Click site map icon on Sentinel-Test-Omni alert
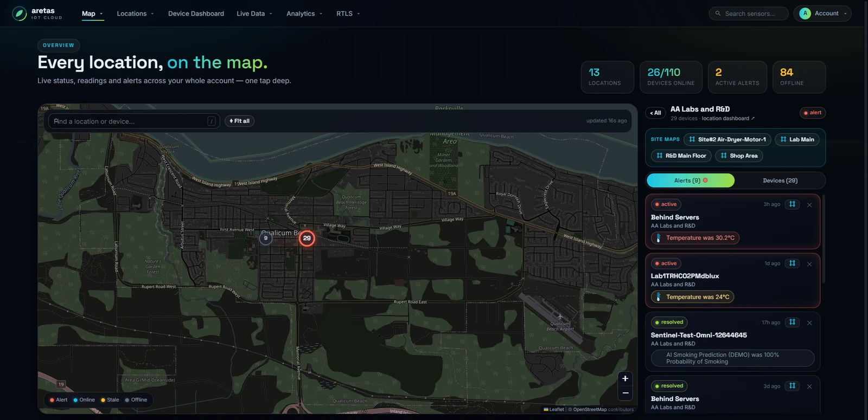This screenshot has width=868, height=420. pos(792,322)
